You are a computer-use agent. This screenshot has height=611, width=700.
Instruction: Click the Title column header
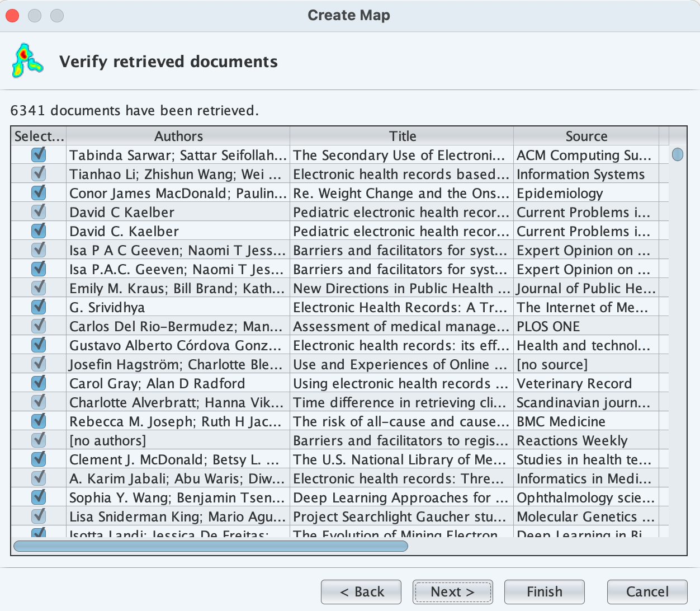[x=402, y=136]
